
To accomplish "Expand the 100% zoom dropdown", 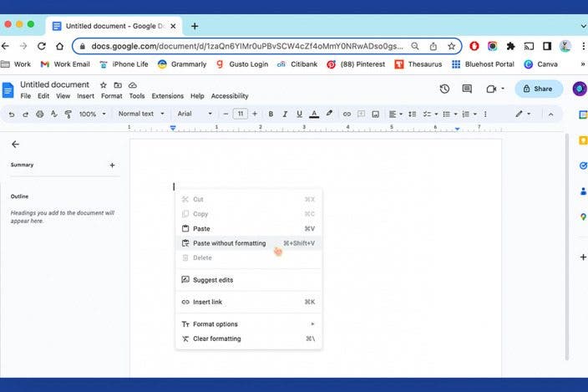I will point(92,114).
